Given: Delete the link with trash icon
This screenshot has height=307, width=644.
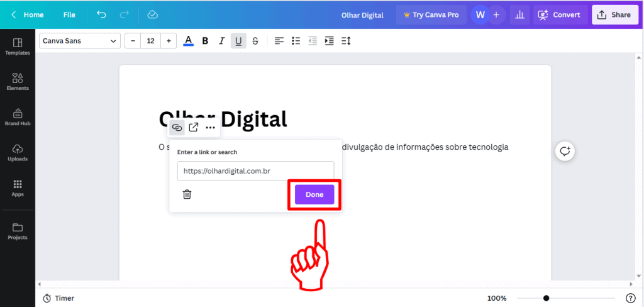Looking at the screenshot, I should [x=187, y=194].
